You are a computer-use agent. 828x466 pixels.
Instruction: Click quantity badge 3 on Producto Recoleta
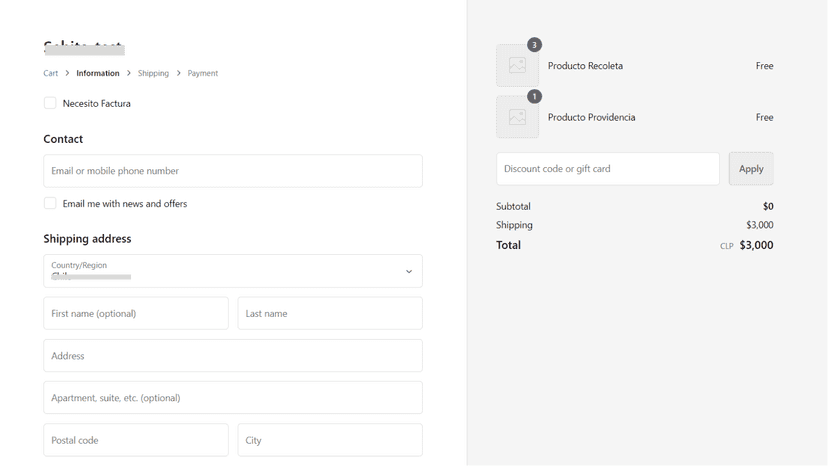pos(534,45)
